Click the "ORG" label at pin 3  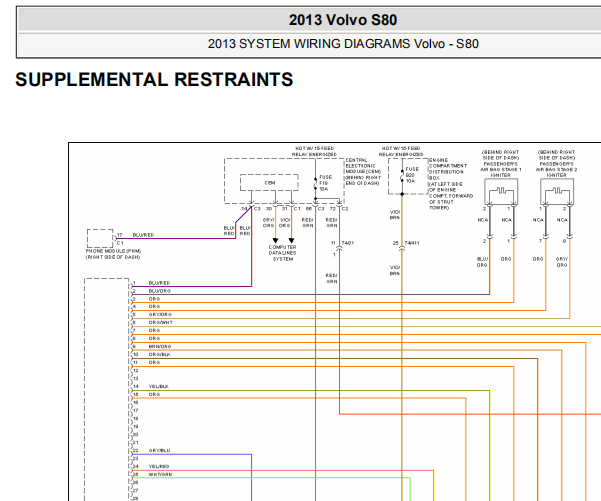click(154, 299)
